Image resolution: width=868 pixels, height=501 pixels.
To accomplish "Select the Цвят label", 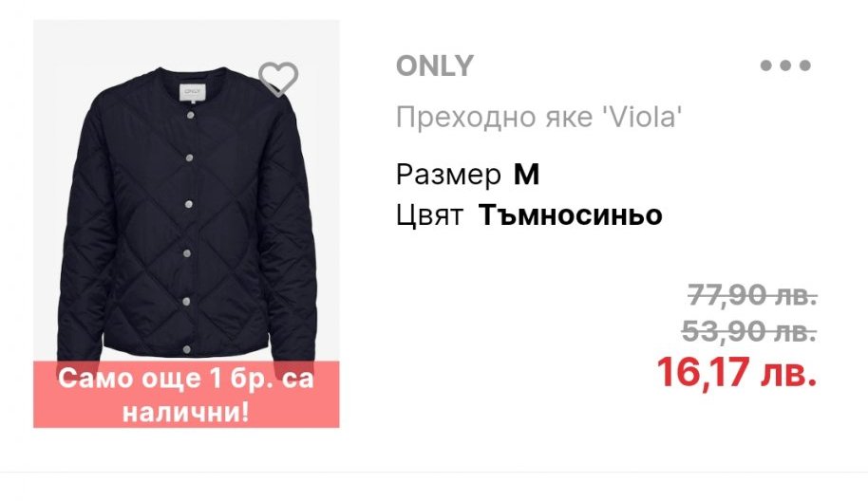I will pos(429,215).
